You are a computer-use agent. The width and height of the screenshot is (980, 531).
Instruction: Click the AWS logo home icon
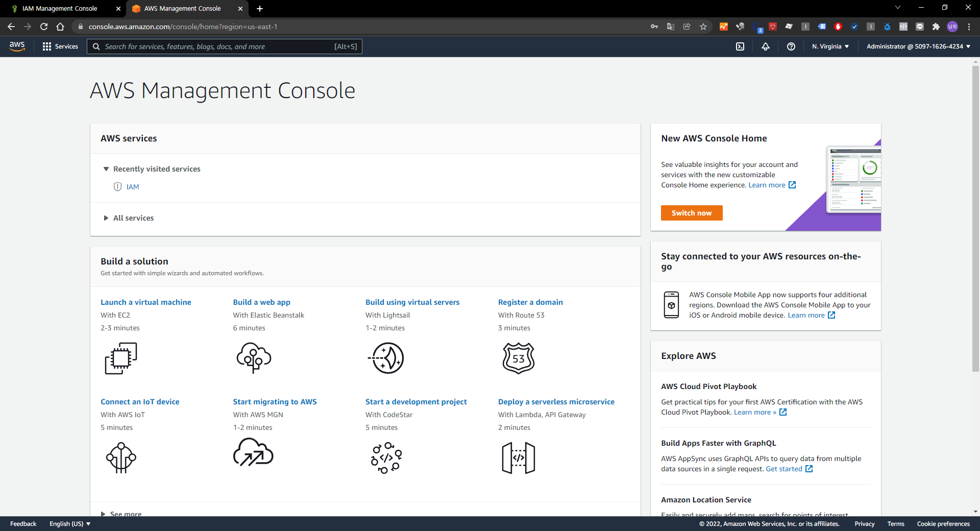[17, 46]
